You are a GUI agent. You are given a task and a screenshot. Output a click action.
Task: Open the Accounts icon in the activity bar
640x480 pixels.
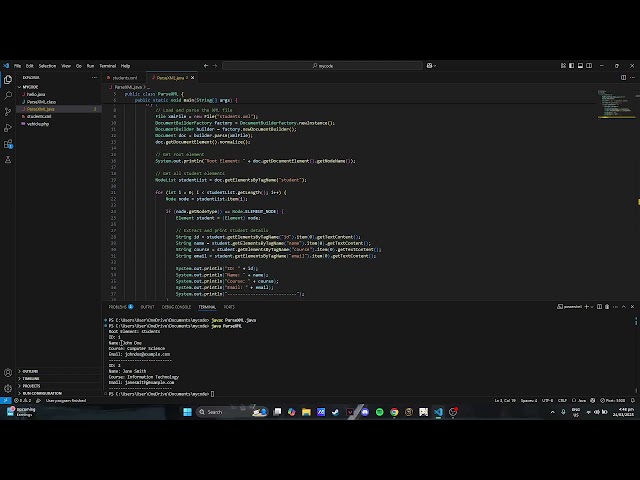tap(8, 372)
